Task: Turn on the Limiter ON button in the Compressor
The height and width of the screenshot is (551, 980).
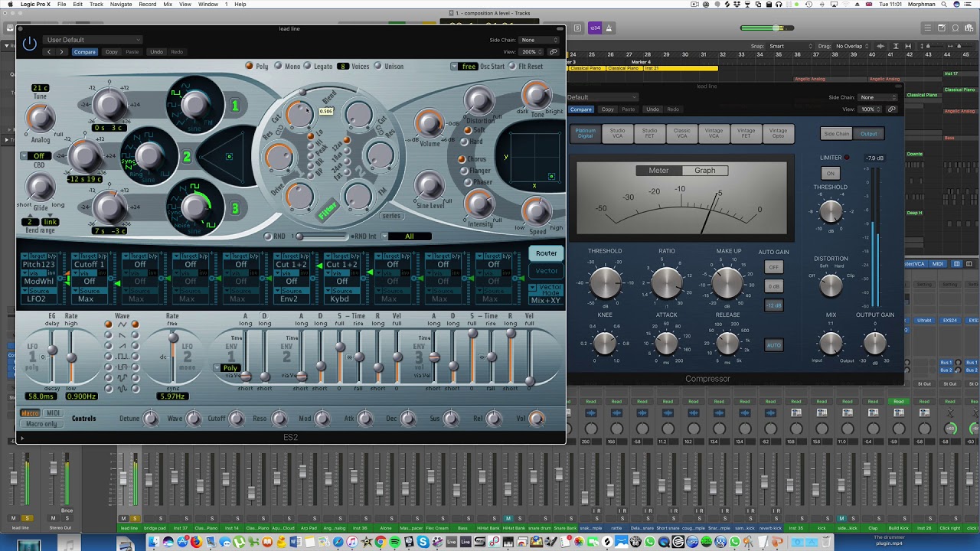Action: (830, 173)
